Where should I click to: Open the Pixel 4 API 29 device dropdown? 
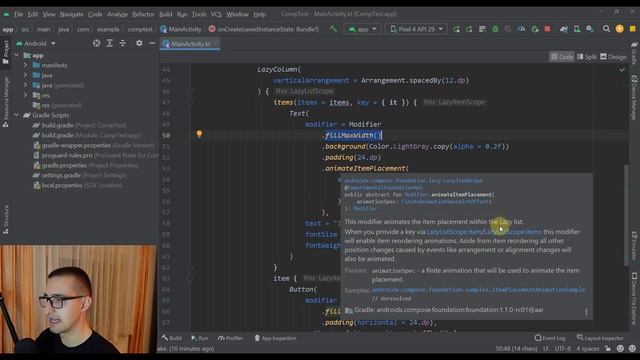tap(416, 29)
